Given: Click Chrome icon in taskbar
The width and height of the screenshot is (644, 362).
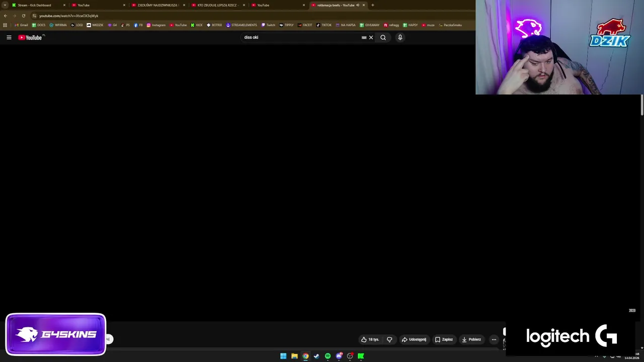Looking at the screenshot, I should tap(305, 356).
